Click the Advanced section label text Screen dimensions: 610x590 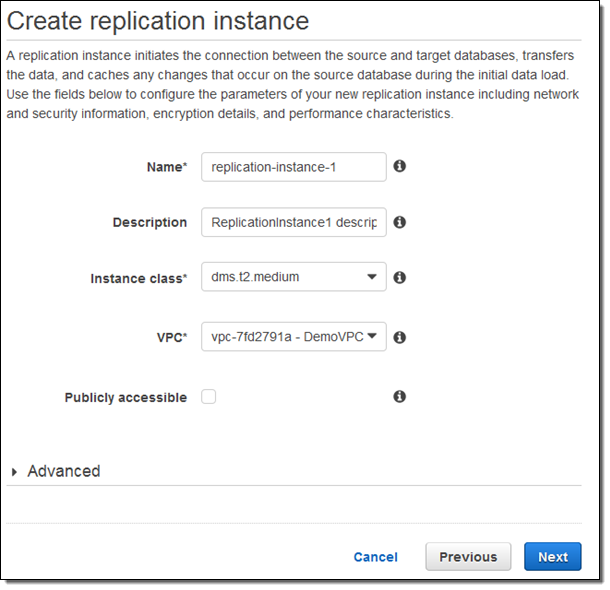pyautogui.click(x=64, y=471)
